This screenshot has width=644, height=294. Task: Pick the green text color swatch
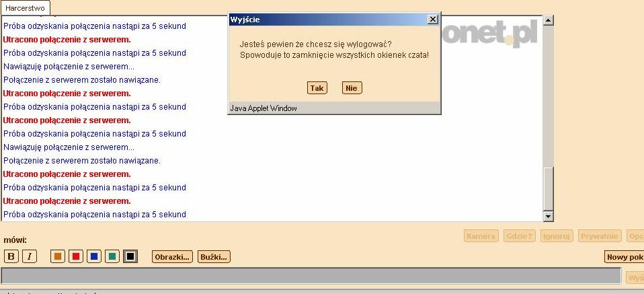pos(112,256)
